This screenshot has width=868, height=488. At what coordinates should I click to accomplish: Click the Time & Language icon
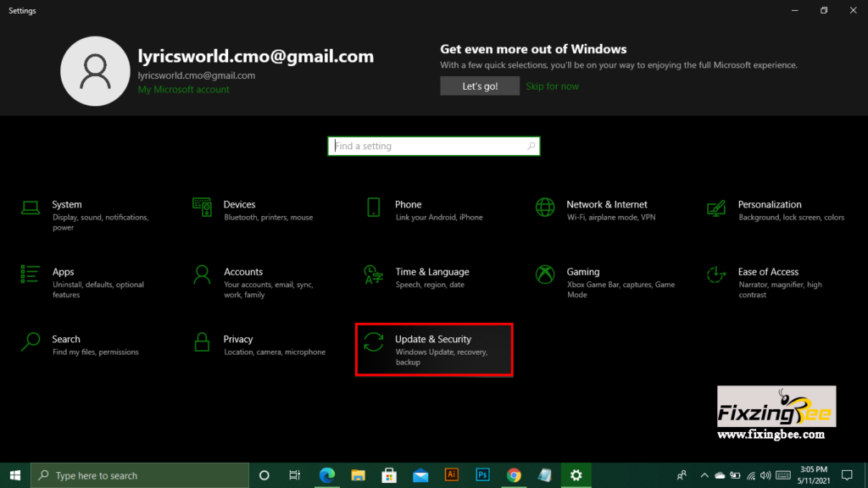pyautogui.click(x=374, y=274)
